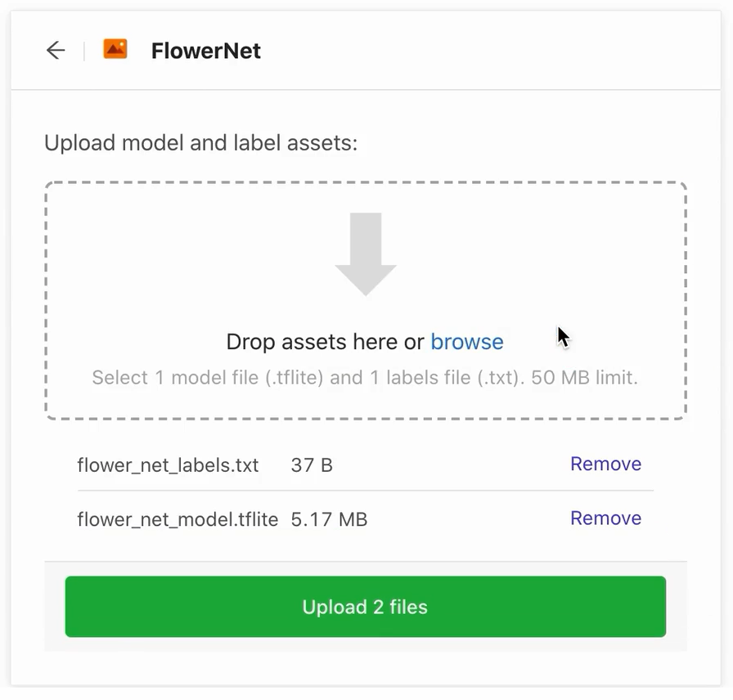The height and width of the screenshot is (700, 733).
Task: Open the FlowerNet model thumbnail icon
Action: [x=115, y=48]
